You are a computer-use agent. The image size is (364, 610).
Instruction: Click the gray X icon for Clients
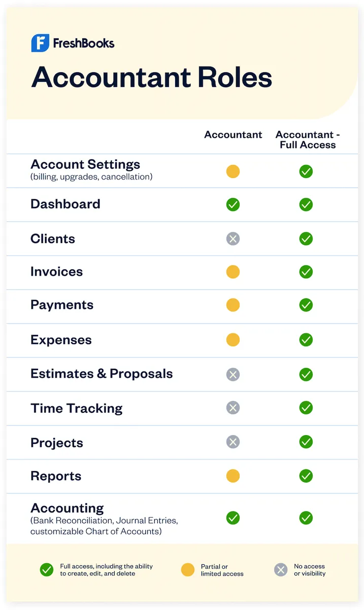click(233, 238)
